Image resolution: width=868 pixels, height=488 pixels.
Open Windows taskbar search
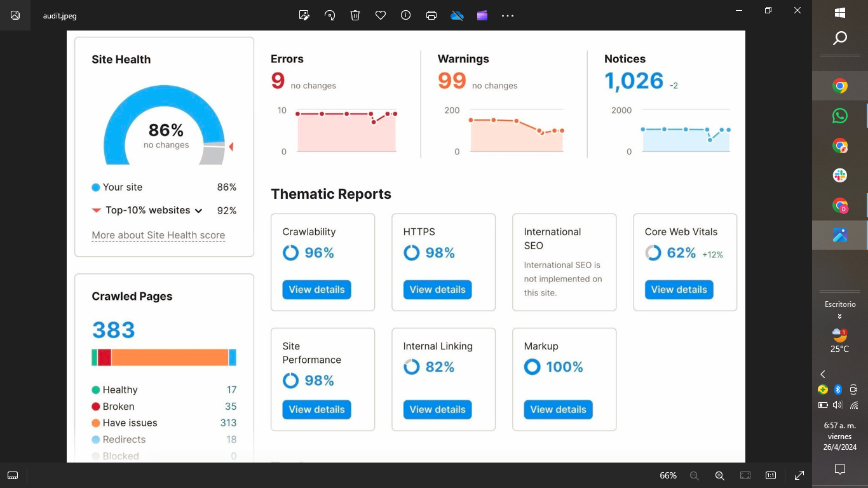click(840, 39)
